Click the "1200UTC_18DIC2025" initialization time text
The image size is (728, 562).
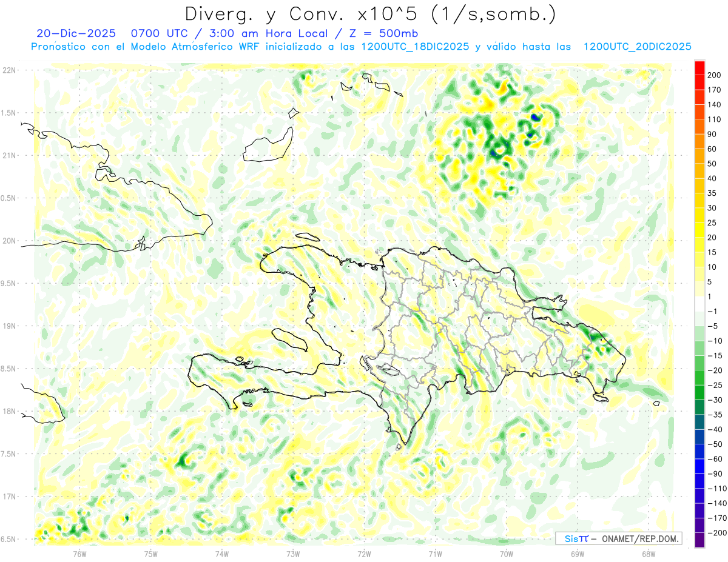(x=414, y=47)
